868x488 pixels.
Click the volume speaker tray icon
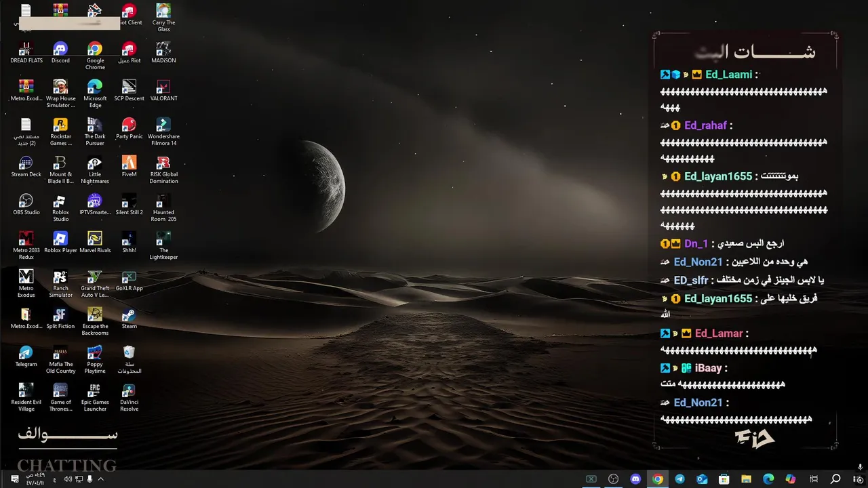(x=68, y=479)
